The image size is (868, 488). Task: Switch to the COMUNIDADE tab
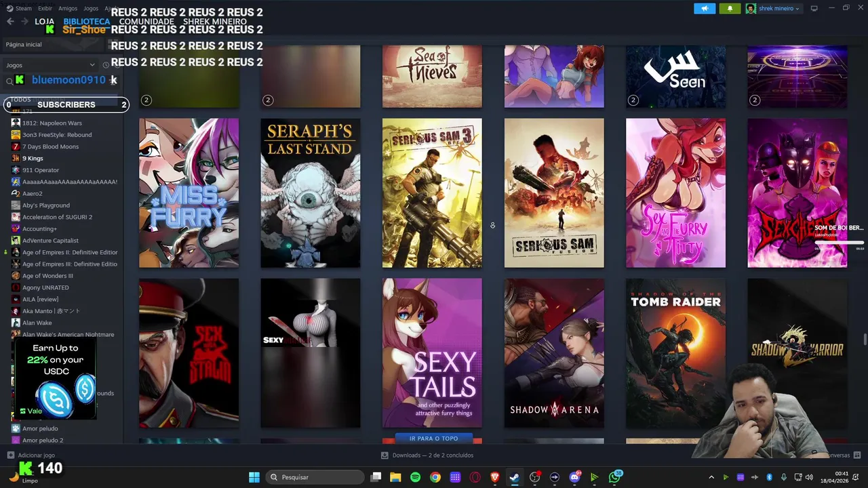pyautogui.click(x=146, y=22)
